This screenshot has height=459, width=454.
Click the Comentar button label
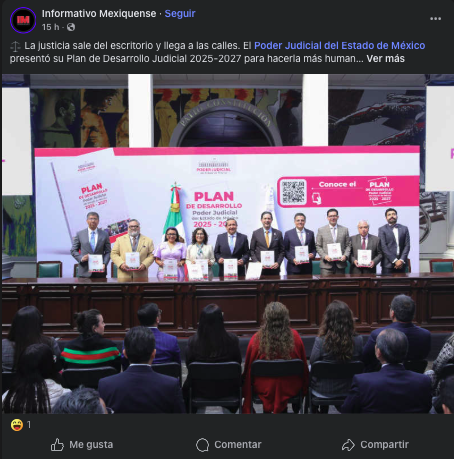(238, 445)
